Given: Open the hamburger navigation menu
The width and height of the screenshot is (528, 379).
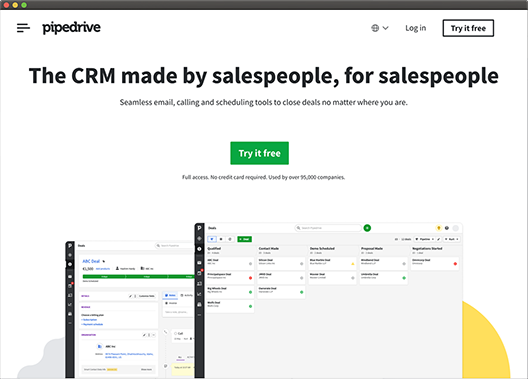Looking at the screenshot, I should coord(23,28).
